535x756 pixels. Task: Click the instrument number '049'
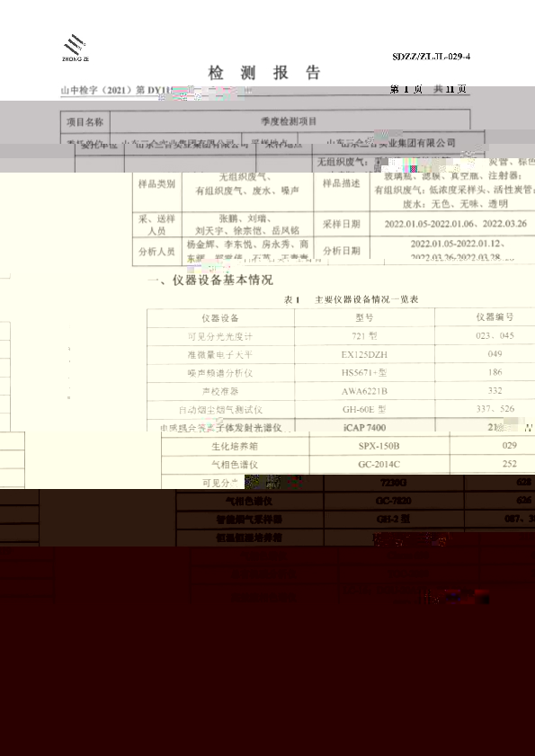coord(495,354)
